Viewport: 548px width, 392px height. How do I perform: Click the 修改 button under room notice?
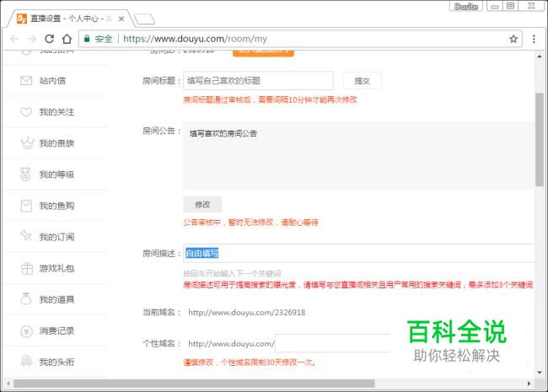(x=202, y=205)
